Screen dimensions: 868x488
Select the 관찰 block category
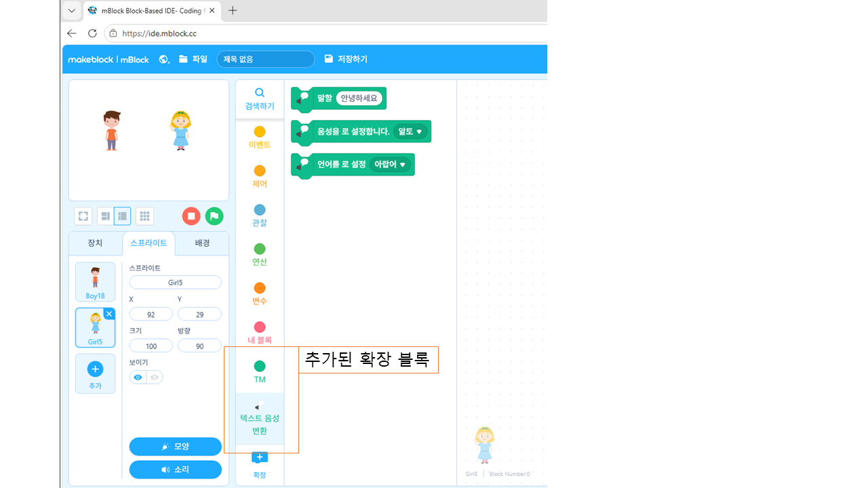(x=260, y=216)
